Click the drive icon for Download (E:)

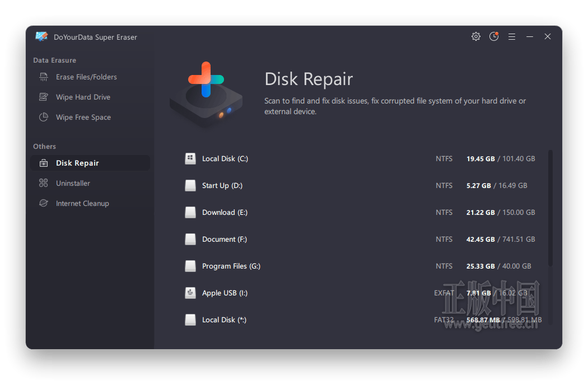click(190, 213)
